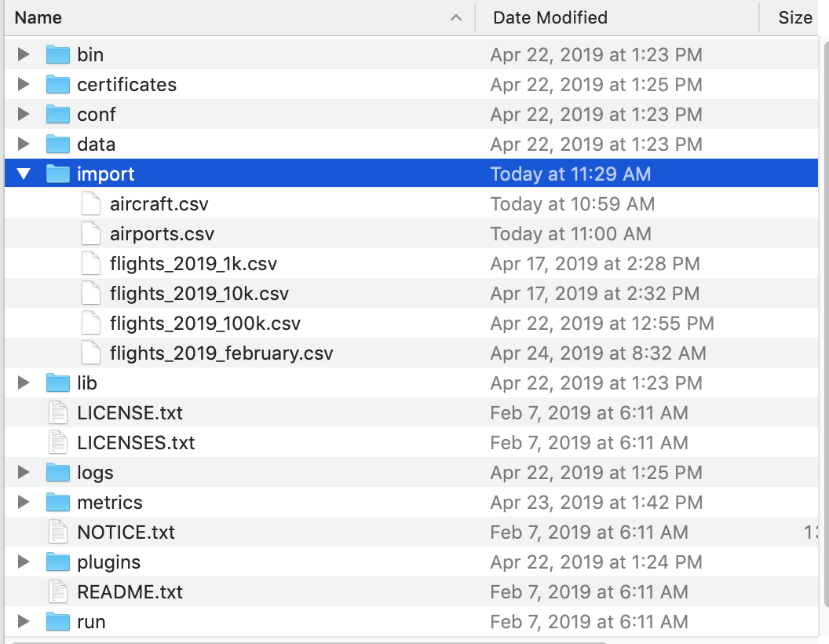This screenshot has height=644, width=829.
Task: Expand the conf folder
Action: (24, 115)
